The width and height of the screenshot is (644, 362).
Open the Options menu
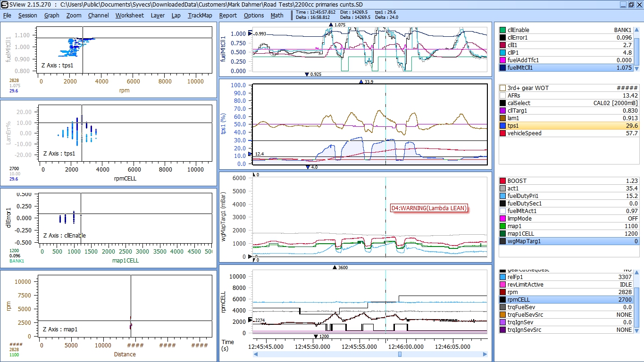[x=254, y=15]
